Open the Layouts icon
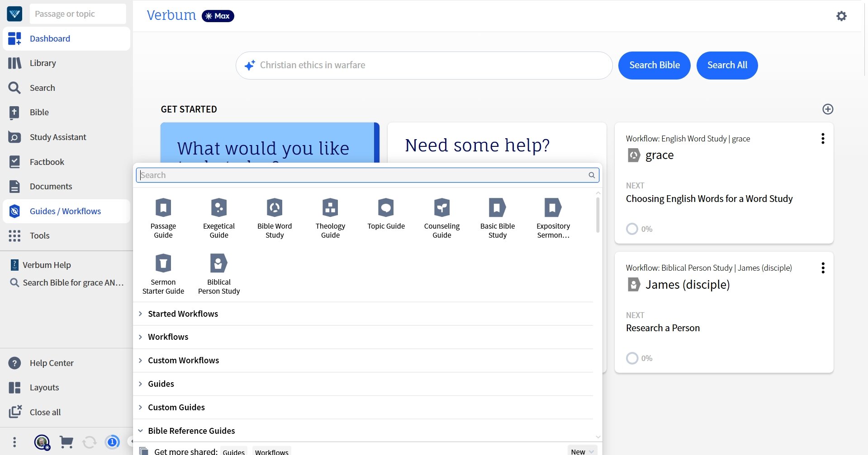Viewport: 868px width, 455px height. (14, 388)
